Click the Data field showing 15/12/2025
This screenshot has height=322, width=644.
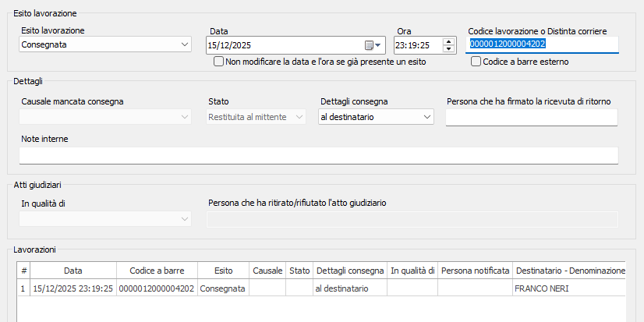(285, 45)
